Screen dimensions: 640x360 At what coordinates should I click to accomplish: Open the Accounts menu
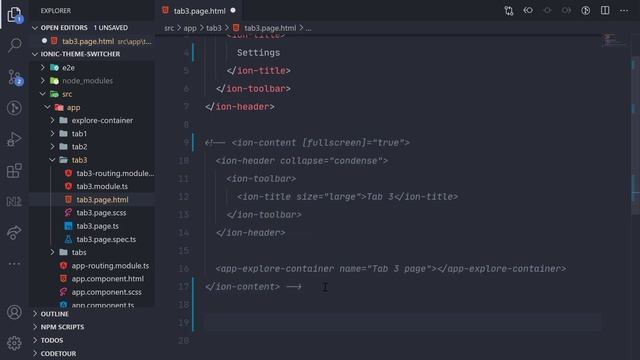pos(14,312)
